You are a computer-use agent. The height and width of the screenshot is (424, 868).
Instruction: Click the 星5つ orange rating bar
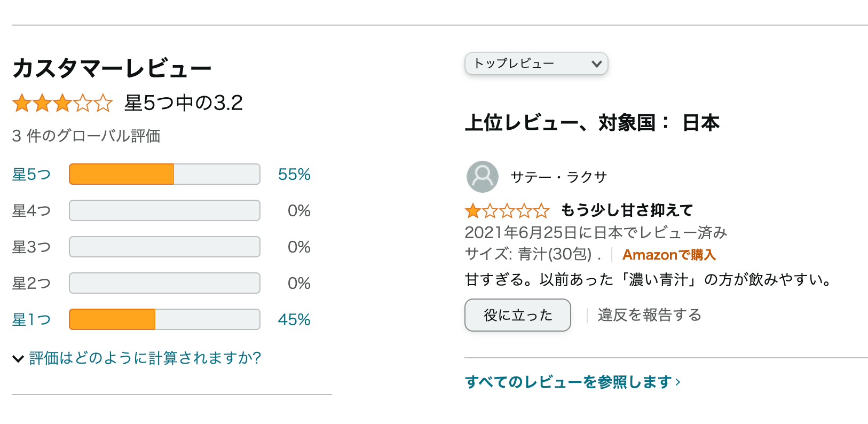164,174
